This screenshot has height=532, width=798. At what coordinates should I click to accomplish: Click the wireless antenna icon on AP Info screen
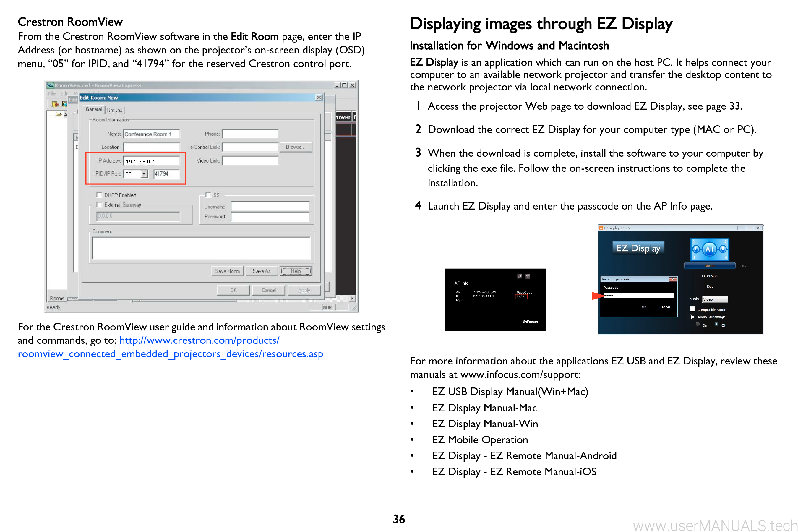528,277
